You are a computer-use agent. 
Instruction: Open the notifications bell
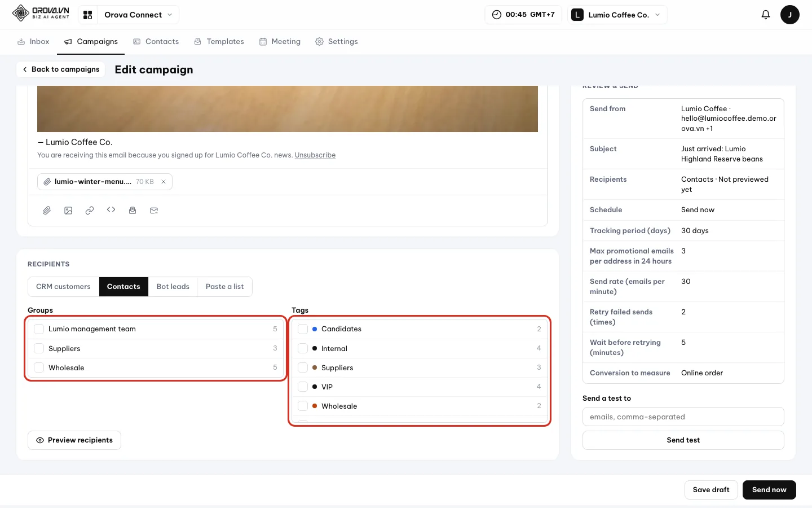coord(765,15)
